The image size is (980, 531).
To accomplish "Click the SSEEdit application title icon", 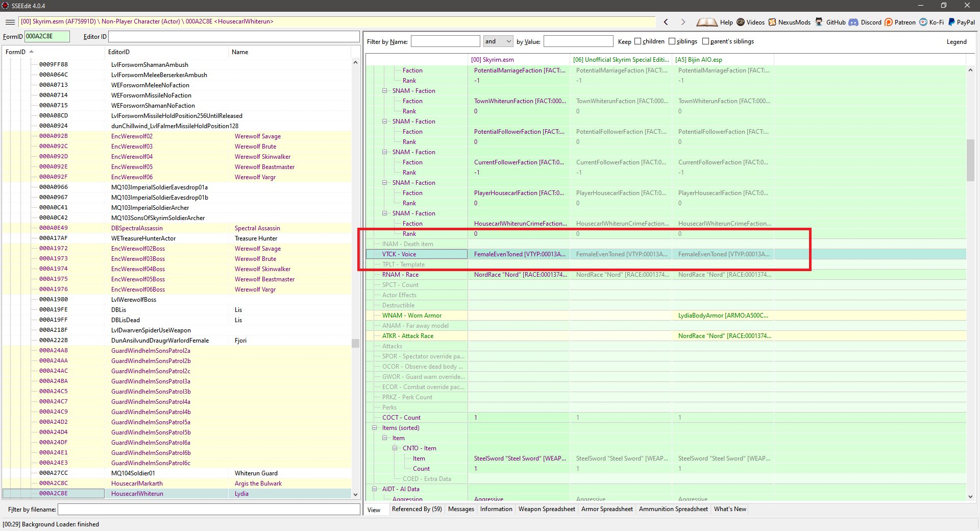I will coord(5,6).
